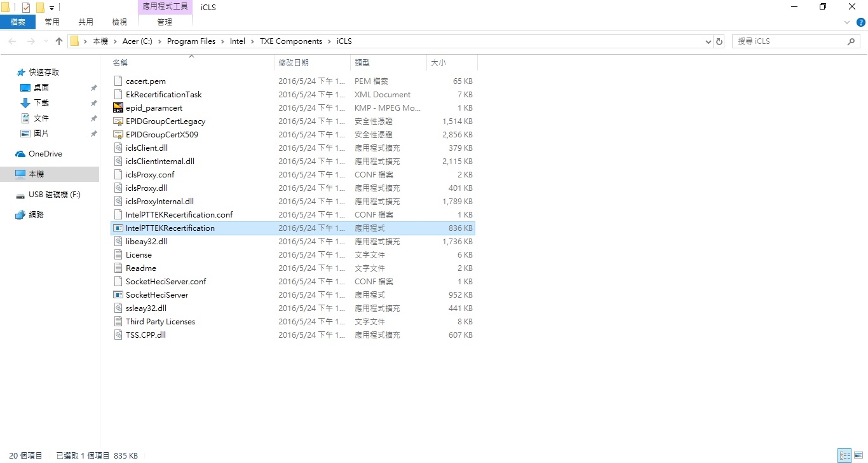The height and width of the screenshot is (463, 868).
Task: Navigate to Program Files breadcrumb
Action: (191, 41)
